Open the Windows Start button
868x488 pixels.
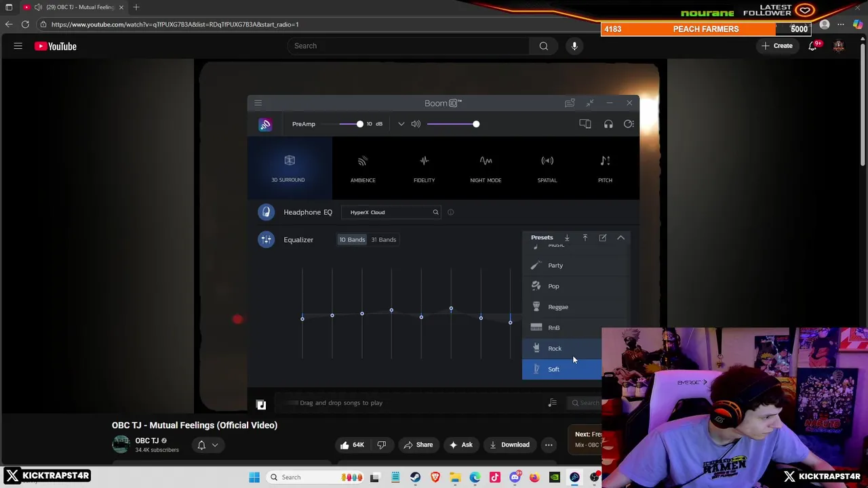[x=254, y=477]
